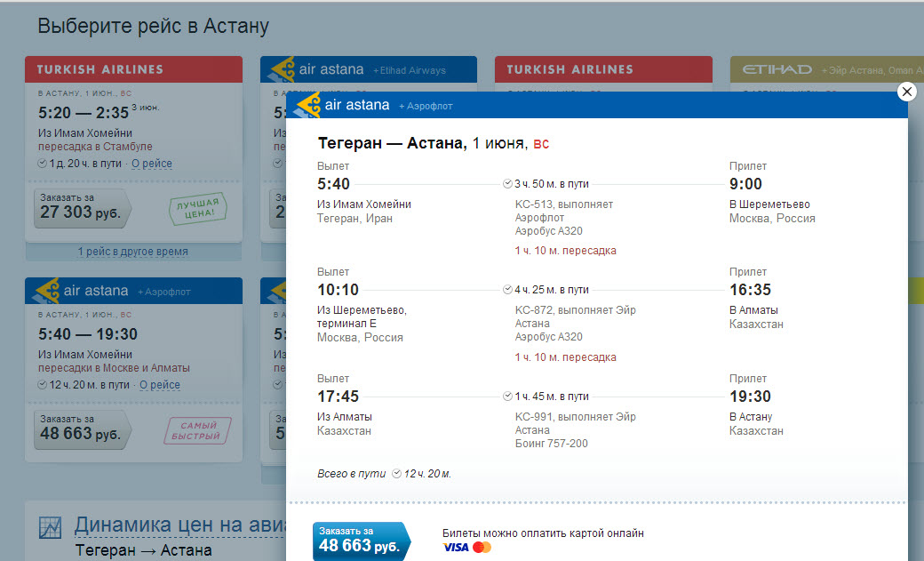Close the flight details popup

(x=906, y=92)
